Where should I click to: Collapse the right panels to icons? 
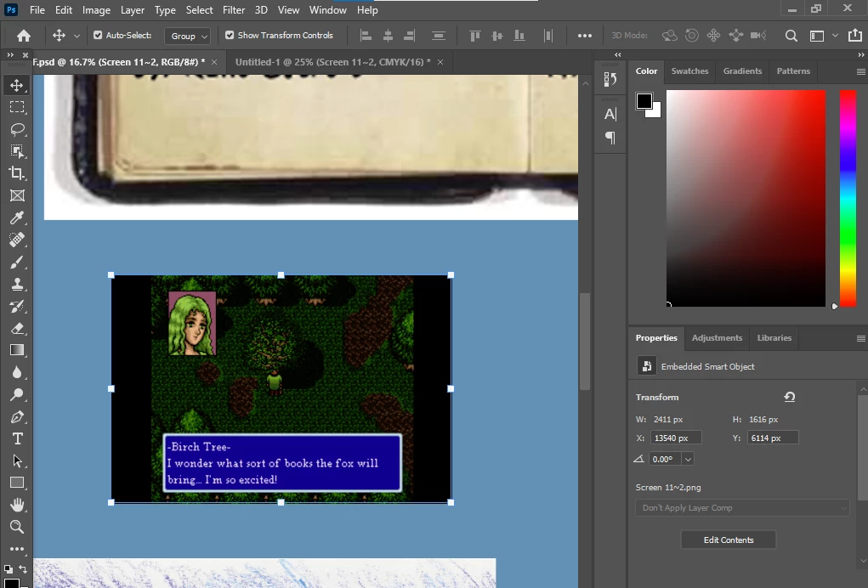[861, 54]
